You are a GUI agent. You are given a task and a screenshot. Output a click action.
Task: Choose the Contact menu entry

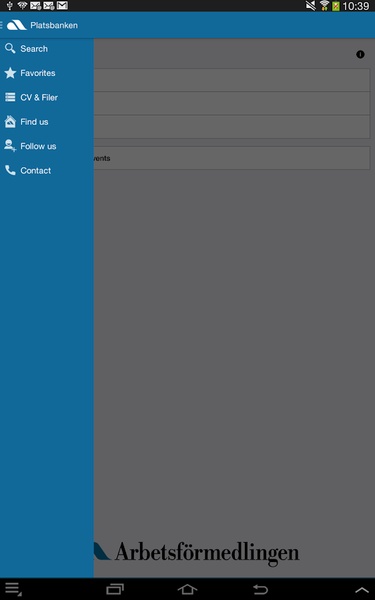click(x=47, y=171)
